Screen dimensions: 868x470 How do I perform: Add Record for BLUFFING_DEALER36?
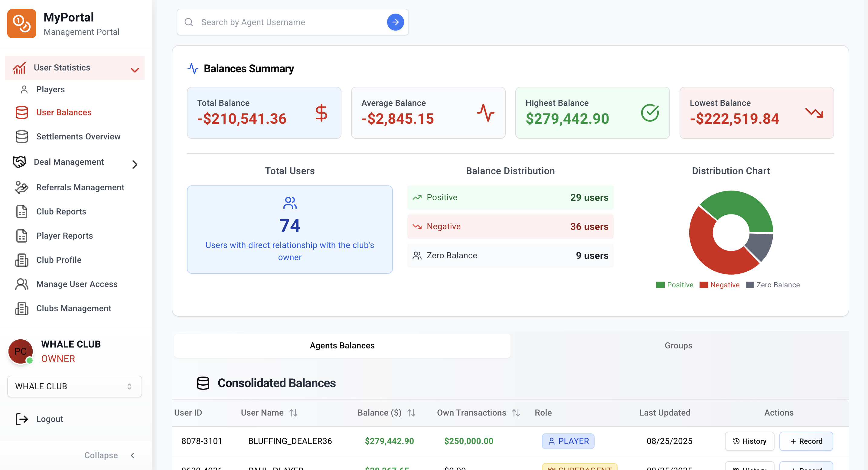pyautogui.click(x=806, y=441)
